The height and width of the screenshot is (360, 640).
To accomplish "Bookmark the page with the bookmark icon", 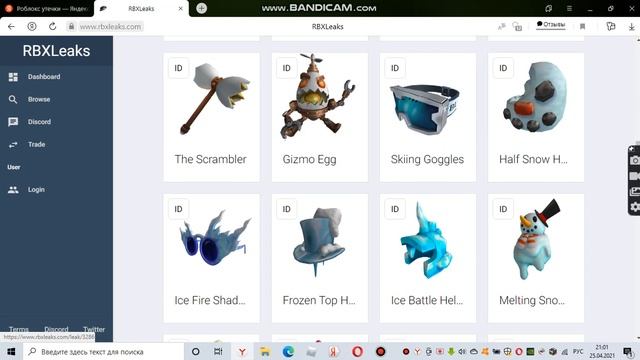I will coord(582,27).
